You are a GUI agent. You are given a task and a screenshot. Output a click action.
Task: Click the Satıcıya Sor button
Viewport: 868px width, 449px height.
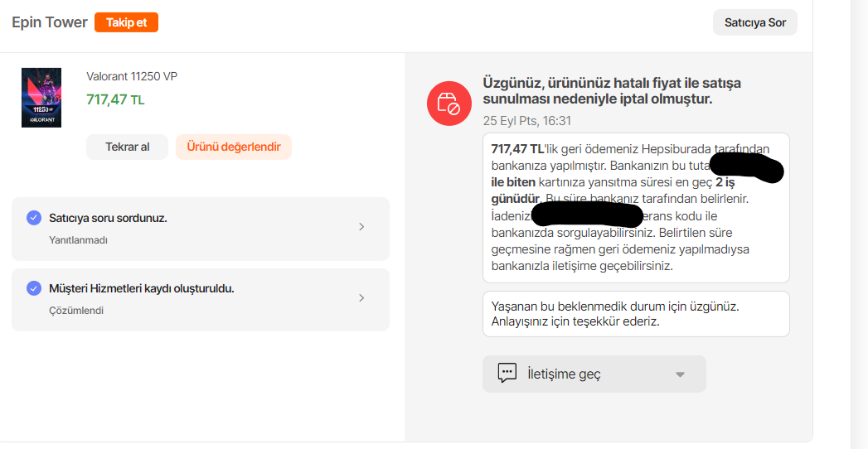(x=754, y=22)
